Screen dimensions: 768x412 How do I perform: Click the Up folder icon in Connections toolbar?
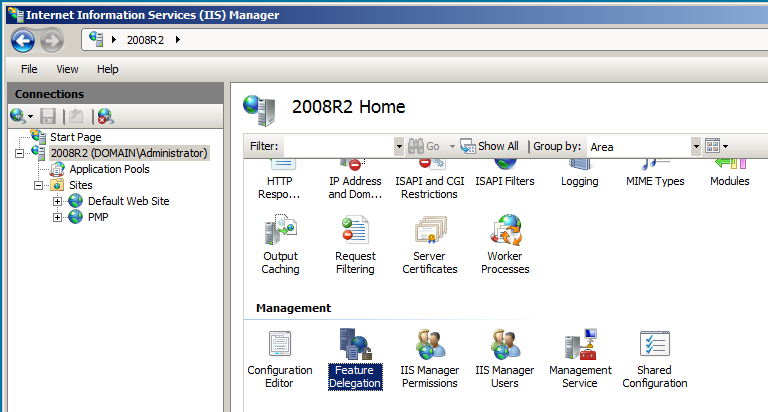tap(76, 116)
